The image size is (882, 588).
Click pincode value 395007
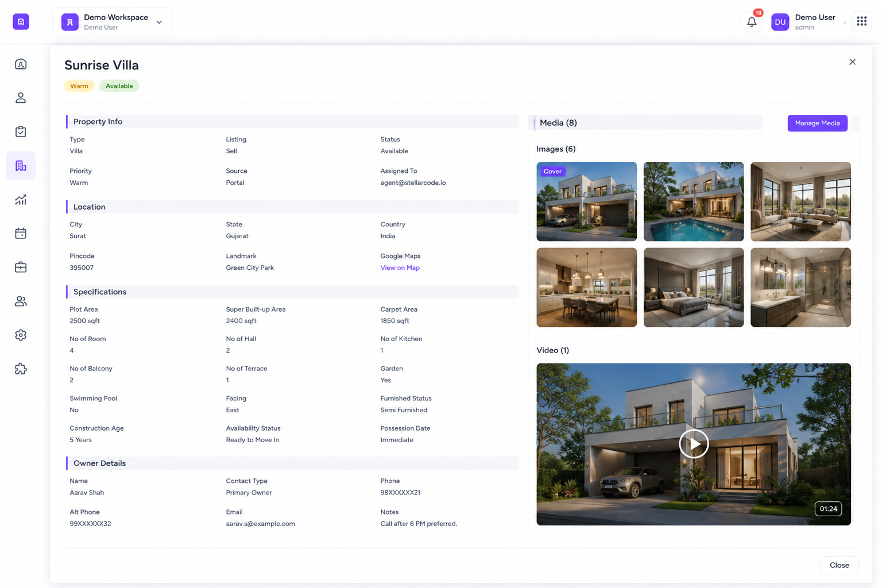point(82,268)
